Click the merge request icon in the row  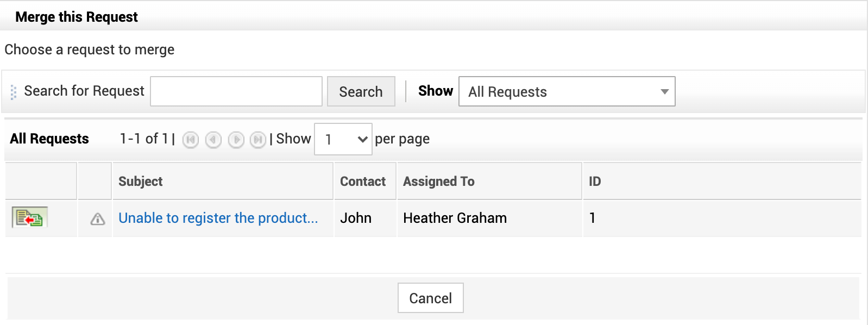click(x=30, y=218)
